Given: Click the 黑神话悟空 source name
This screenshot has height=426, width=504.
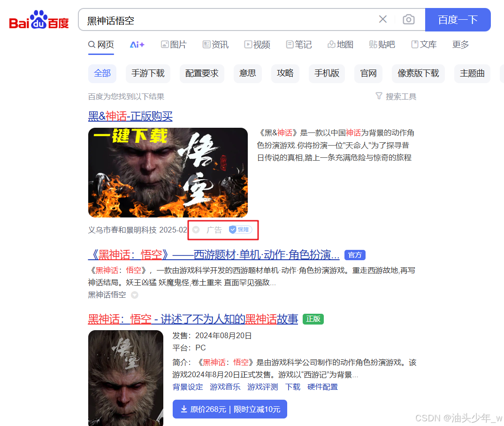Looking at the screenshot, I should point(107,295).
